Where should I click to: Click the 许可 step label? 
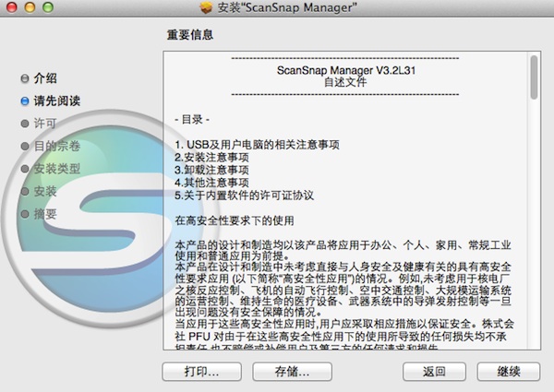click(45, 124)
